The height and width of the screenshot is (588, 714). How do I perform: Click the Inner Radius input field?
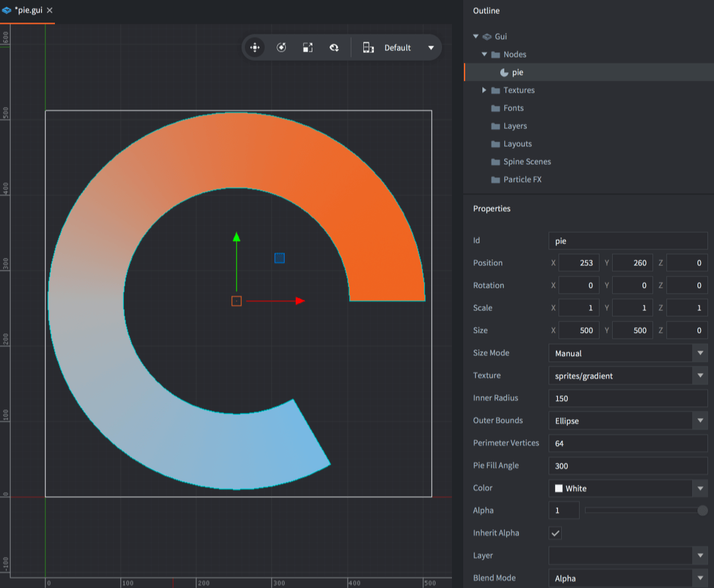click(627, 398)
